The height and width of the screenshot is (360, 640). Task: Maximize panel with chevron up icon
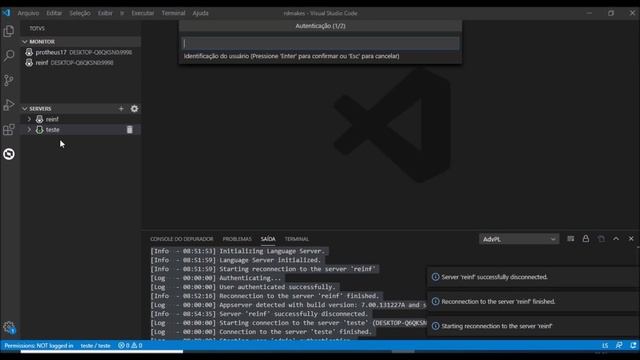click(616, 239)
